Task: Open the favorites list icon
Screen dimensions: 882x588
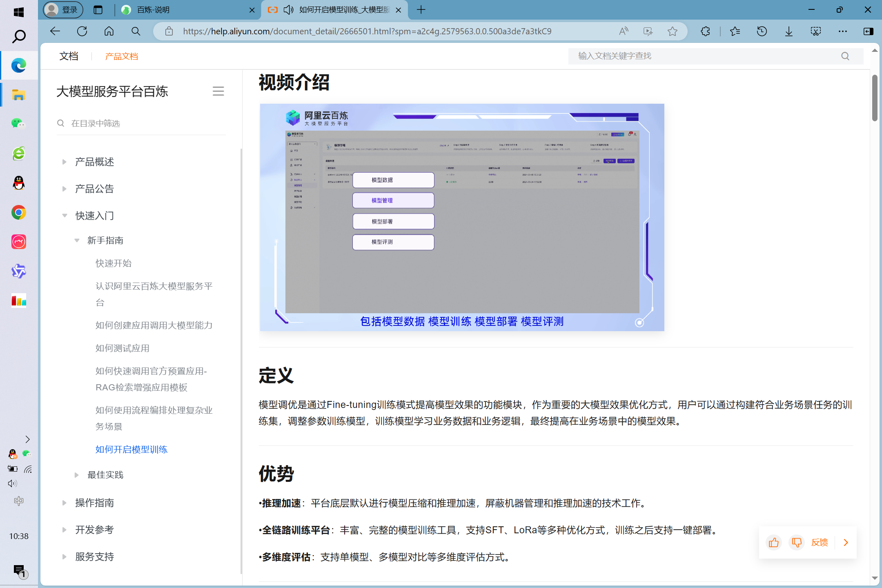Action: point(735,31)
